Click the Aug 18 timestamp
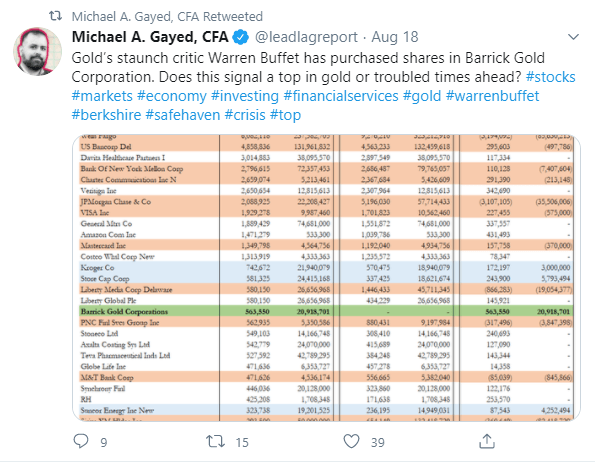The height and width of the screenshot is (463, 595). (x=395, y=37)
